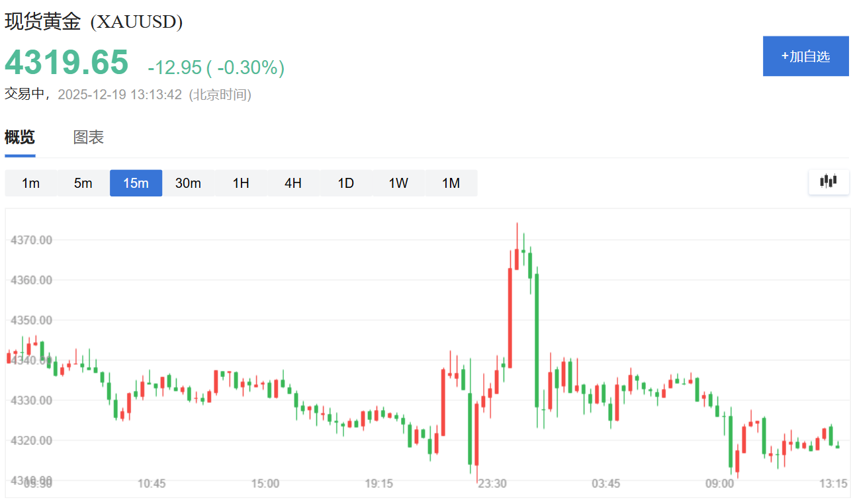
Task: Select the 1M monthly timeframe
Action: pos(451,183)
